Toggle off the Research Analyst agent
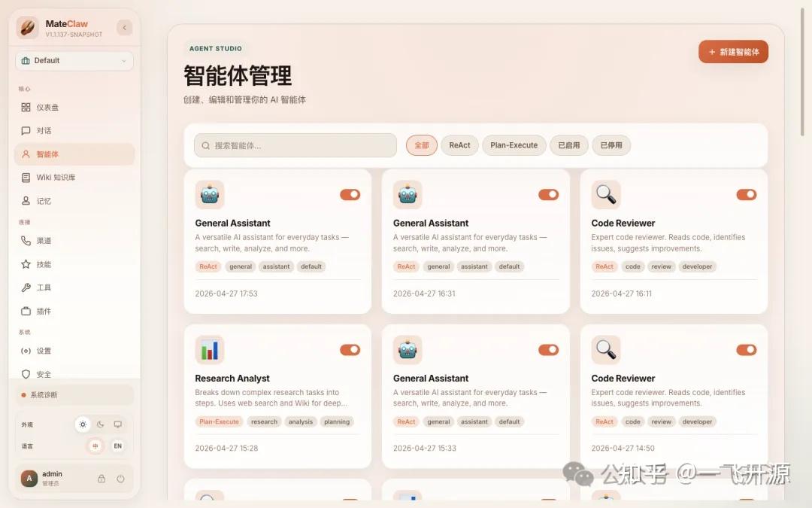 pos(350,350)
